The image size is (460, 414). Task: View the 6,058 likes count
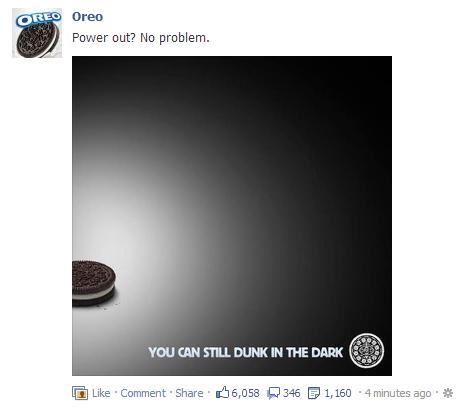click(x=245, y=393)
